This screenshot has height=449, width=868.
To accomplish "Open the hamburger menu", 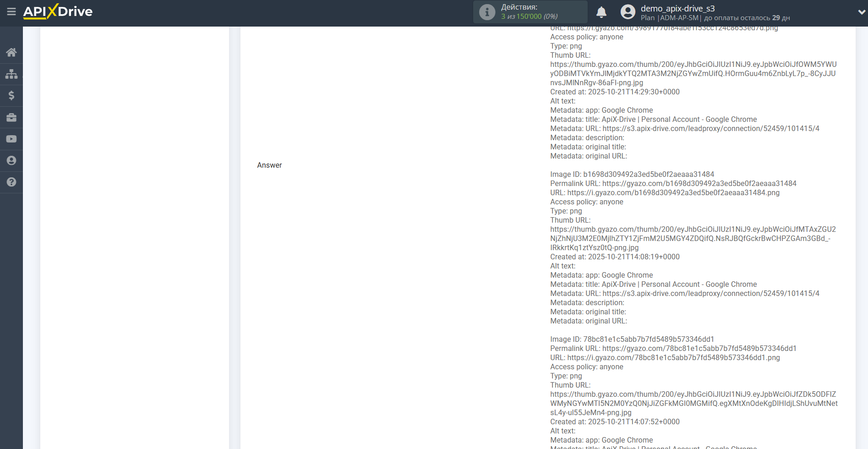I will [11, 11].
